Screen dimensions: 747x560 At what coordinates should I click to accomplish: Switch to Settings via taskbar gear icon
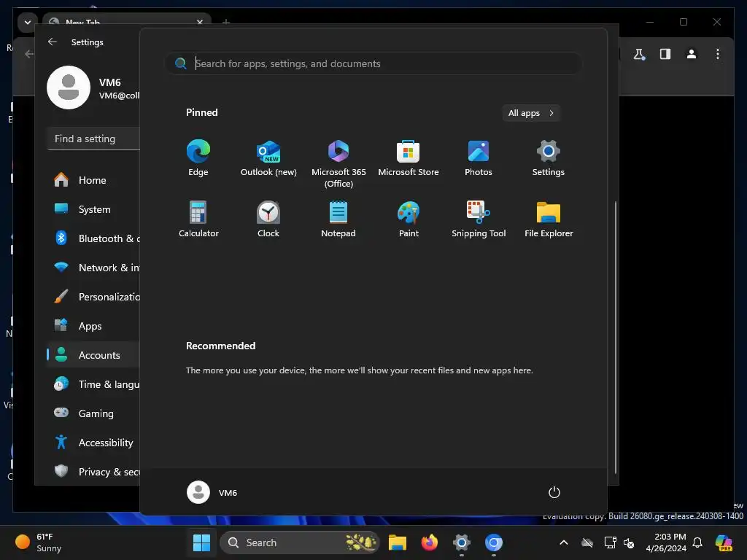pos(461,542)
